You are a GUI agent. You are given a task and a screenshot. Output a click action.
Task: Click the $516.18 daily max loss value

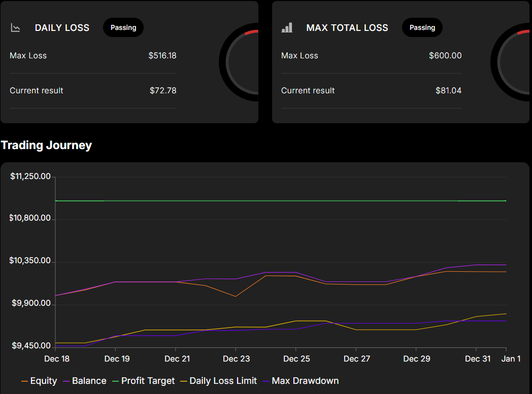(x=162, y=56)
